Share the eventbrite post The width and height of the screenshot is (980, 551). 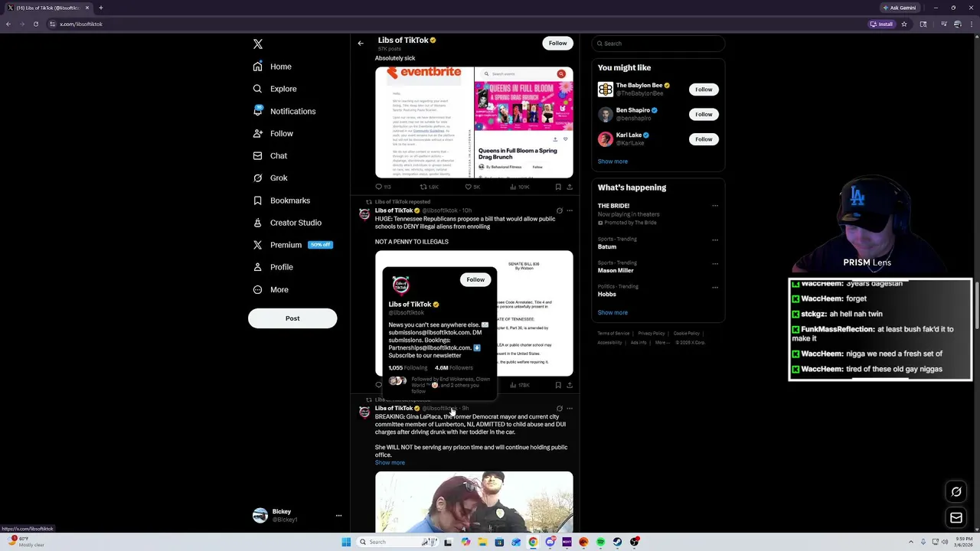(x=570, y=187)
